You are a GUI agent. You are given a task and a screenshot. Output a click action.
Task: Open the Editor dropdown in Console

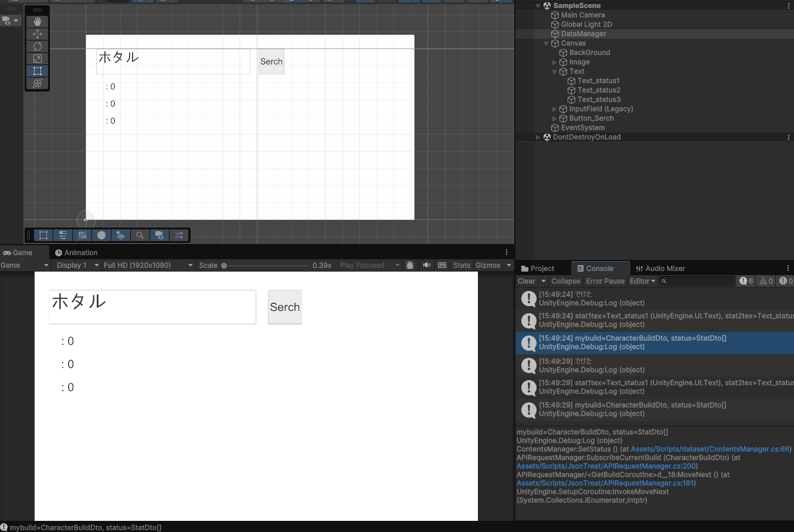[642, 281]
